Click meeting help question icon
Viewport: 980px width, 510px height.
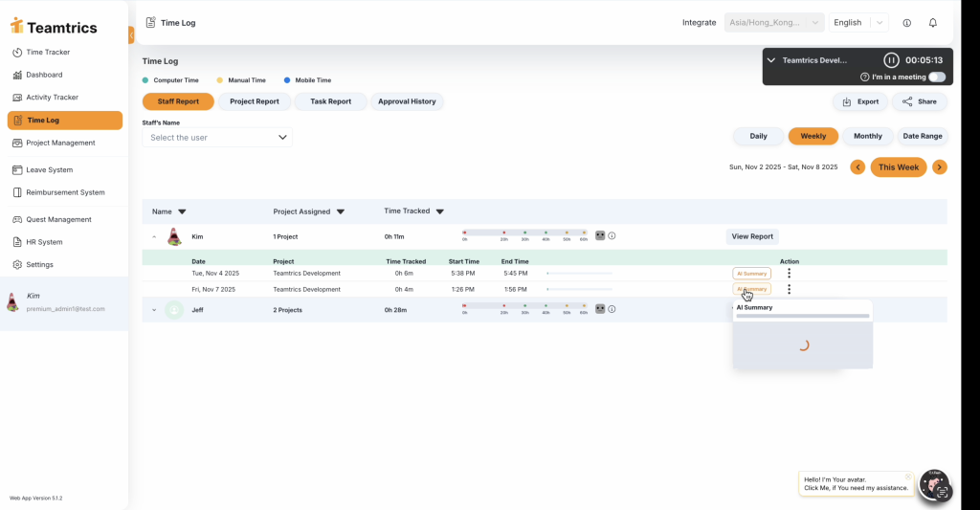click(864, 77)
